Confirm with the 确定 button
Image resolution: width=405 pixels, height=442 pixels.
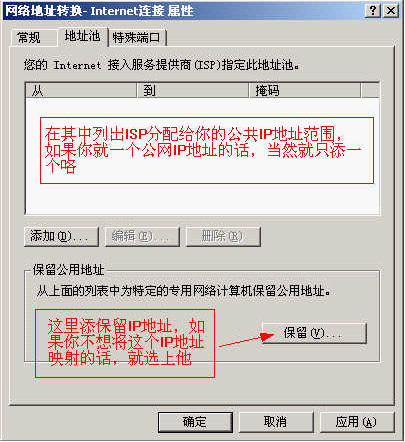pyautogui.click(x=195, y=422)
